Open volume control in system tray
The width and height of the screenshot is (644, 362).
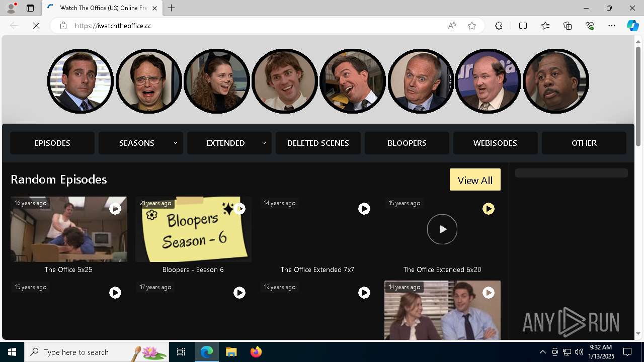[579, 352]
